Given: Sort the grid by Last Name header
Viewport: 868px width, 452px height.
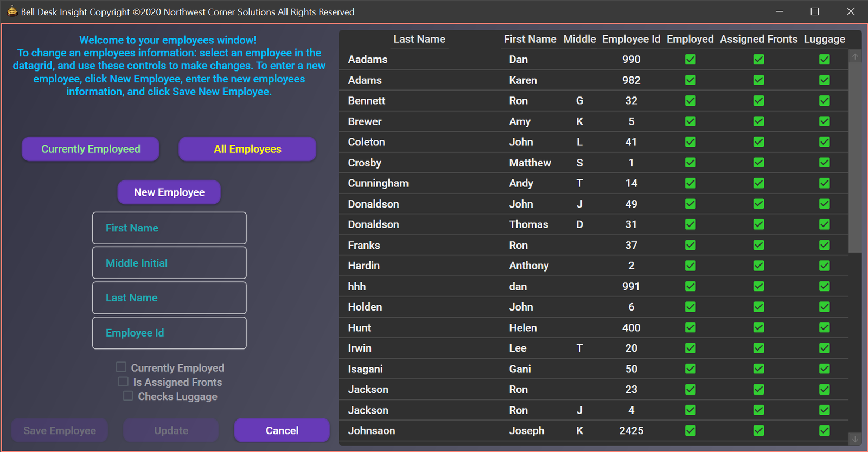Looking at the screenshot, I should click(419, 39).
